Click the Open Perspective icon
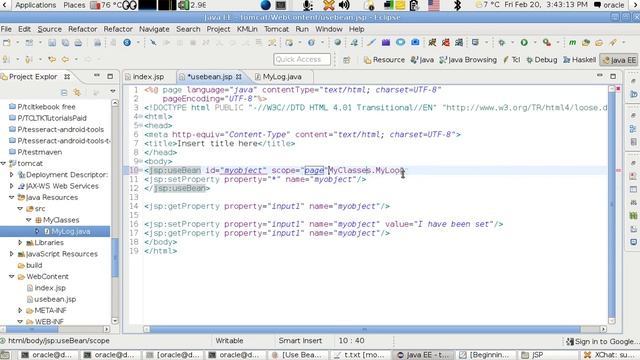 (347, 60)
